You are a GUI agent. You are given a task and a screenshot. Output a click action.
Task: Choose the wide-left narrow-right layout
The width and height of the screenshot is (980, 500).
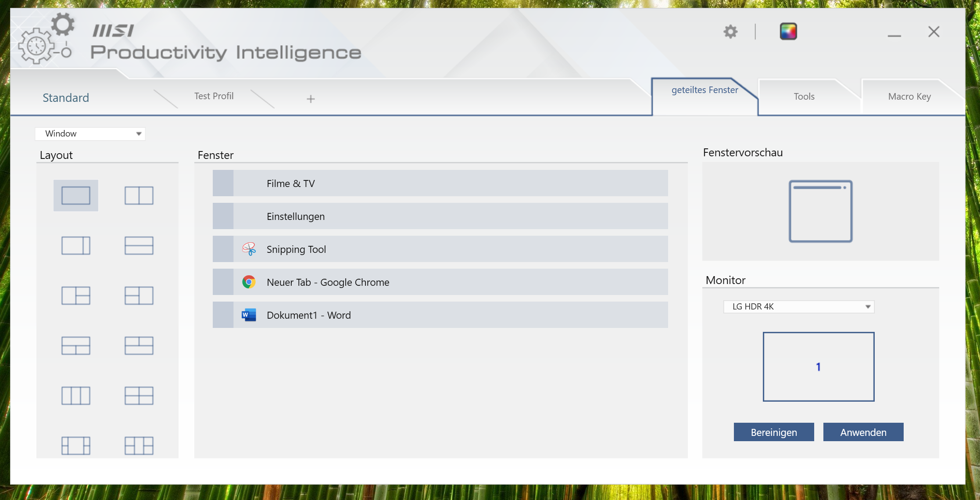pos(76,245)
